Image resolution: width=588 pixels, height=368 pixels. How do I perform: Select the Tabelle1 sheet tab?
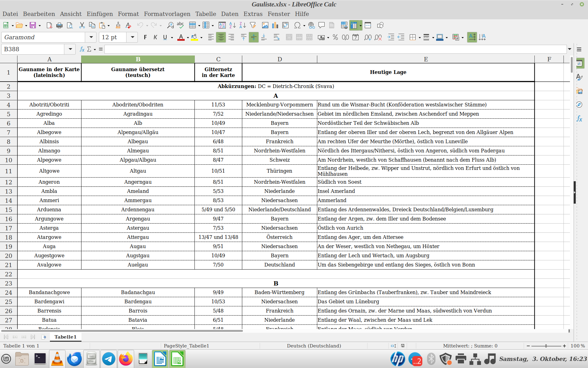66,337
